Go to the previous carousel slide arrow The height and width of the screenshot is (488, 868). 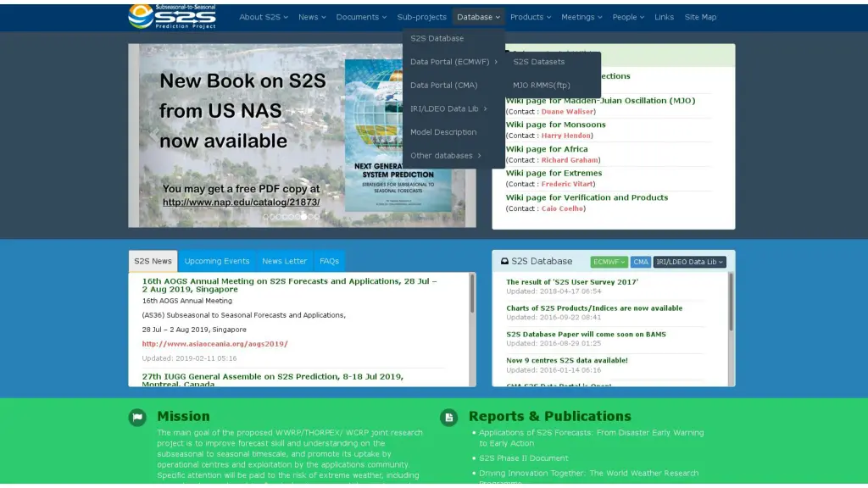point(154,133)
